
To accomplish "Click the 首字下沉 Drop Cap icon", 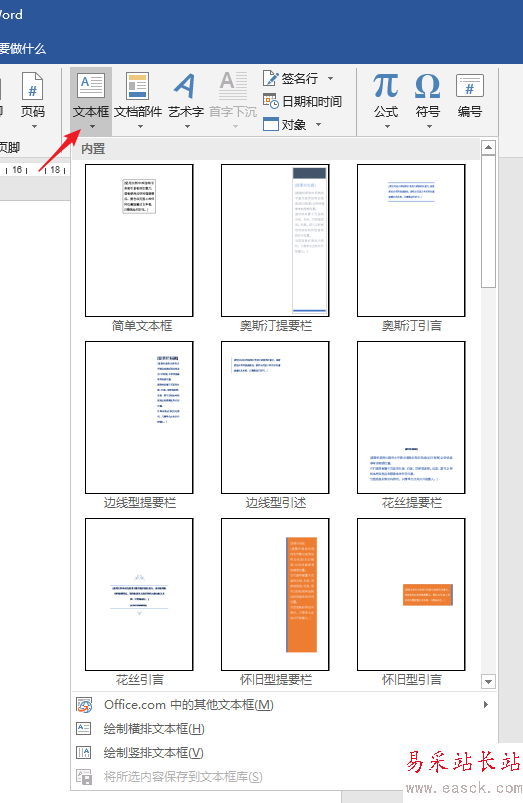I will coord(234,86).
